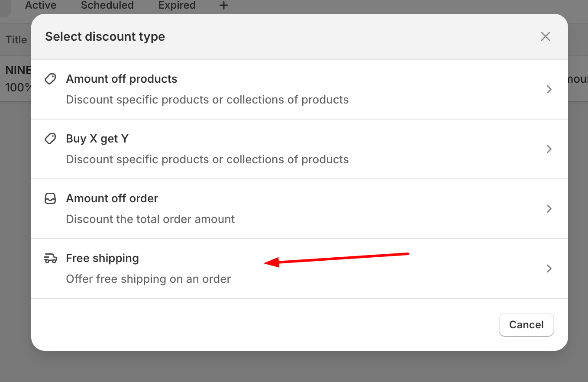
Task: Pick the Amount off order heading
Action: 112,198
